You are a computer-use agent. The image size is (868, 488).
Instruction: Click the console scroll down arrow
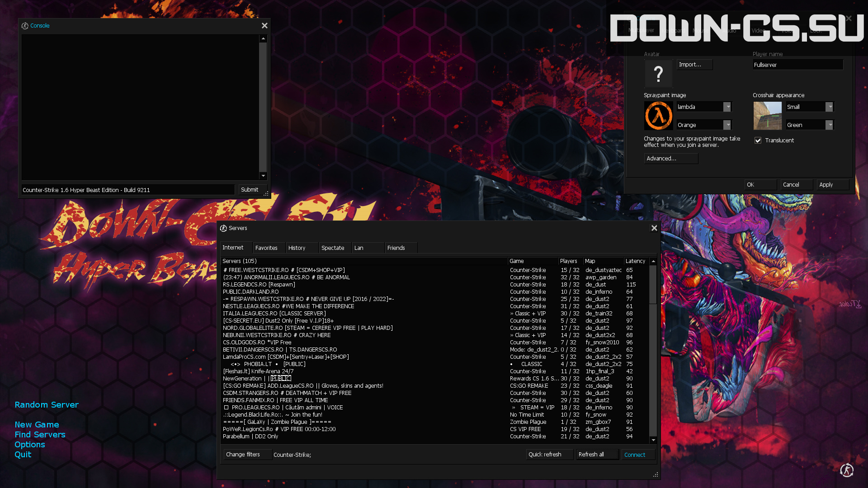(263, 176)
